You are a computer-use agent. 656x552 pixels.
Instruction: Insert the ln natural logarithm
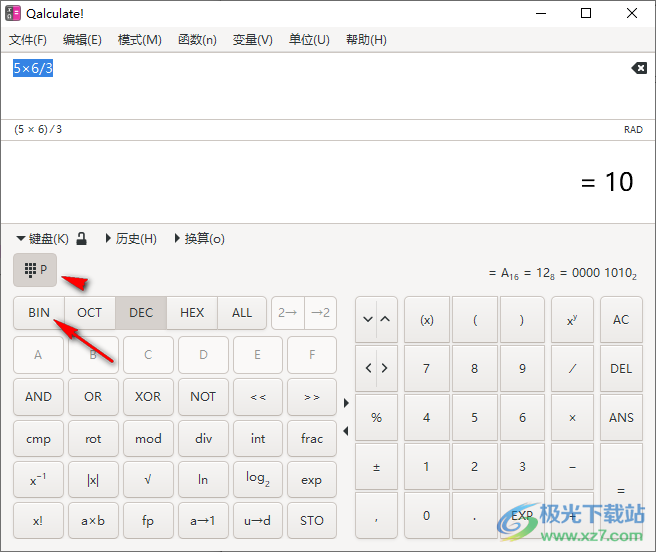pos(203,480)
